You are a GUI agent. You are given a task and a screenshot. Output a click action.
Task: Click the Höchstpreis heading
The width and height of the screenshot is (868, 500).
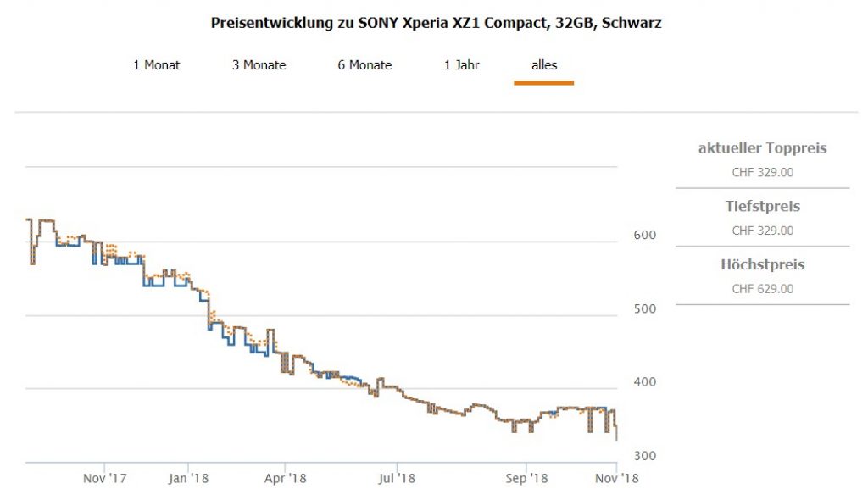(762, 265)
